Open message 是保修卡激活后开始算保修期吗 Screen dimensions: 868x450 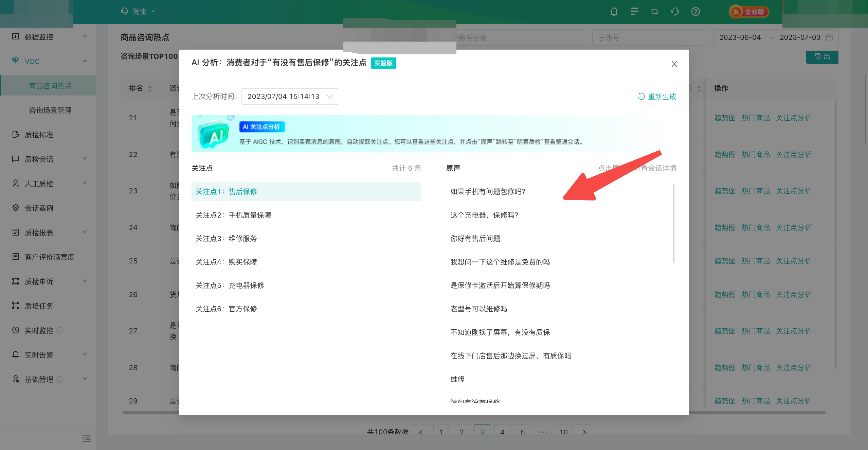point(500,285)
